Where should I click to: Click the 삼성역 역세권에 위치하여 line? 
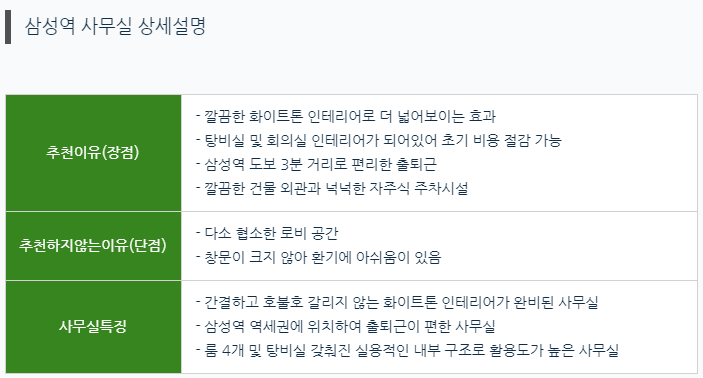point(345,326)
